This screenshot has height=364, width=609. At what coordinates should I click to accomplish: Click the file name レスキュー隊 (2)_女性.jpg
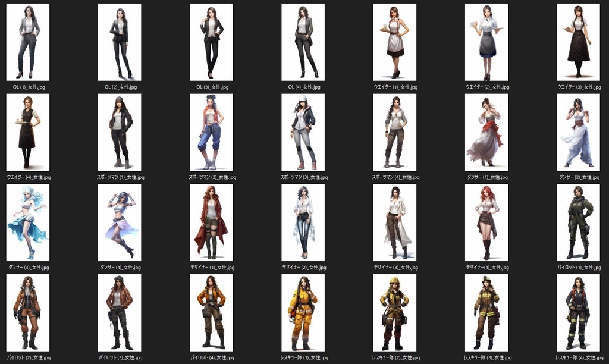(x=395, y=357)
